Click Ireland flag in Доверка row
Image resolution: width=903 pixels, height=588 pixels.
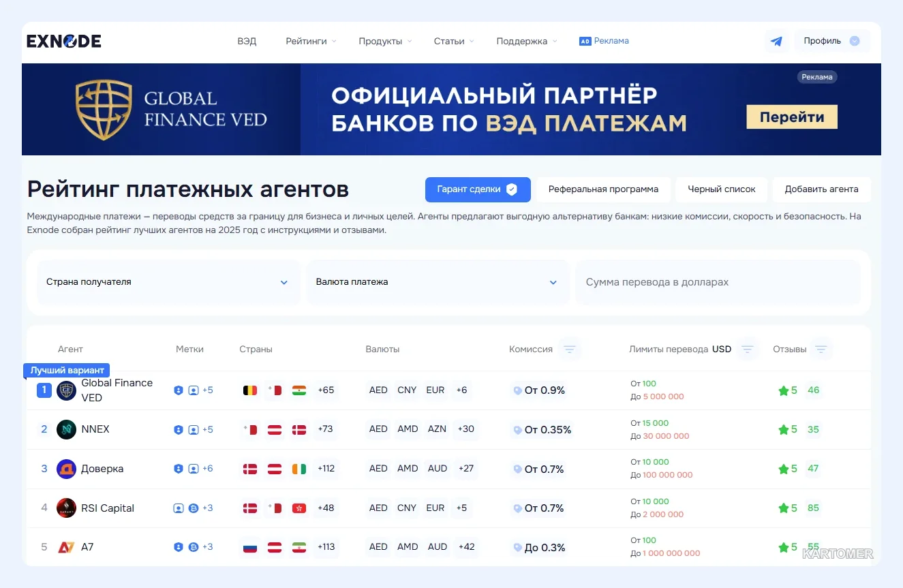(299, 469)
